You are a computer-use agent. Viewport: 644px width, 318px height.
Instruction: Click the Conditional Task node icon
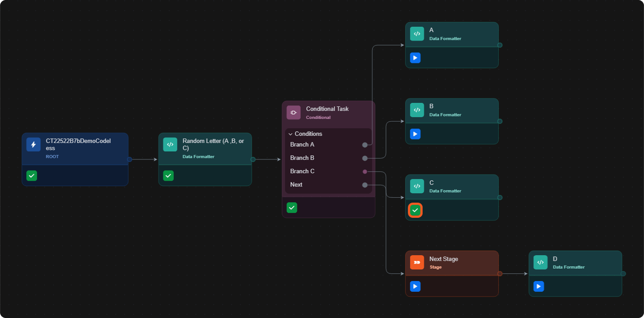pos(293,112)
